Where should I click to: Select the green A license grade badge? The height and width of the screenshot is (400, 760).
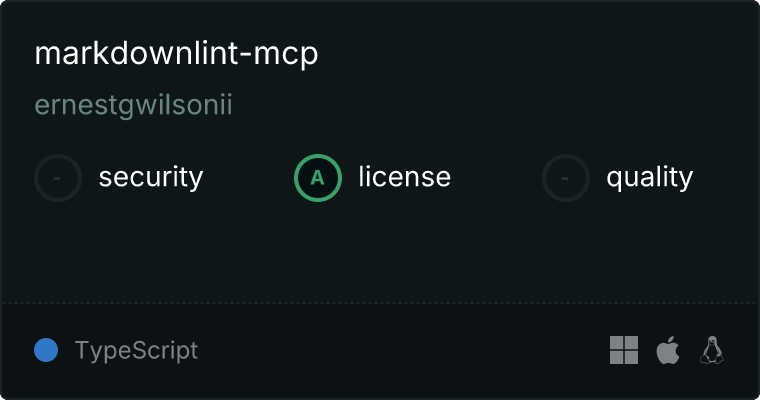(x=318, y=178)
